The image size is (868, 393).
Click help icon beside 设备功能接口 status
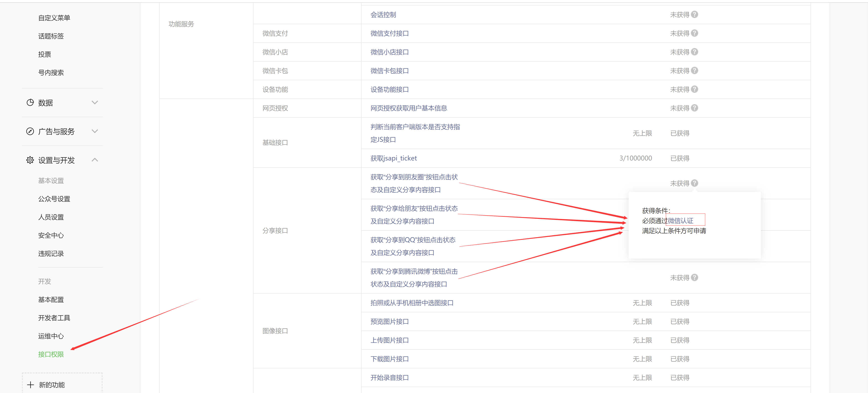click(x=694, y=89)
